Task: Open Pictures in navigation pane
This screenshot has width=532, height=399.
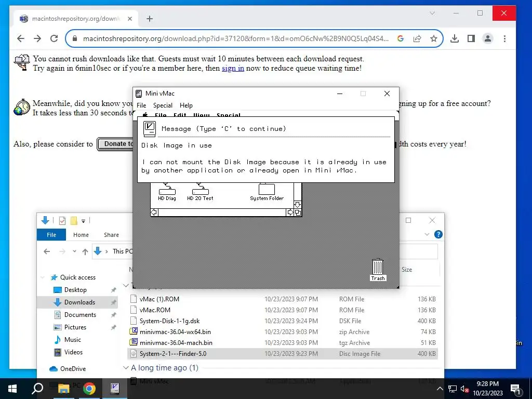Action: (75, 327)
